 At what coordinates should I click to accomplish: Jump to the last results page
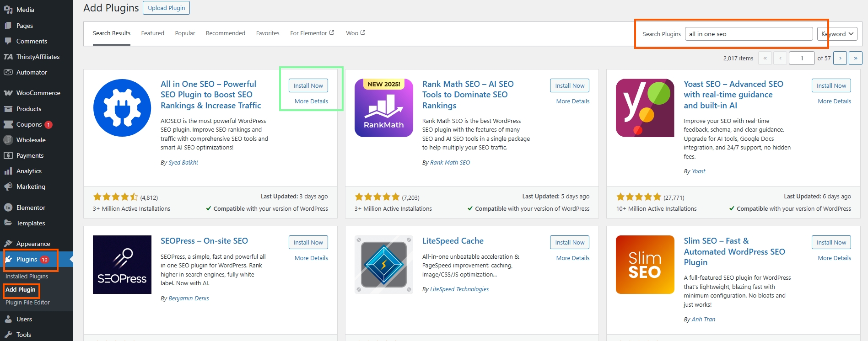pyautogui.click(x=855, y=58)
